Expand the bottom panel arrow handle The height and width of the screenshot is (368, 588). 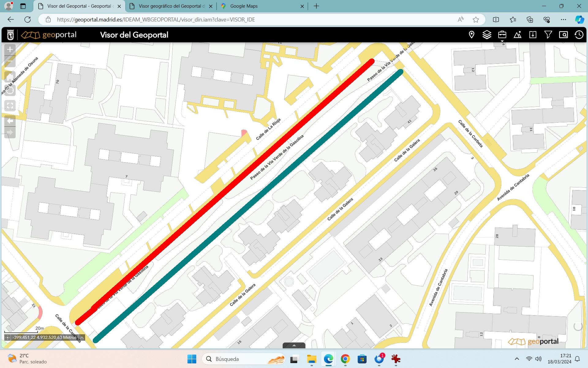point(294,345)
